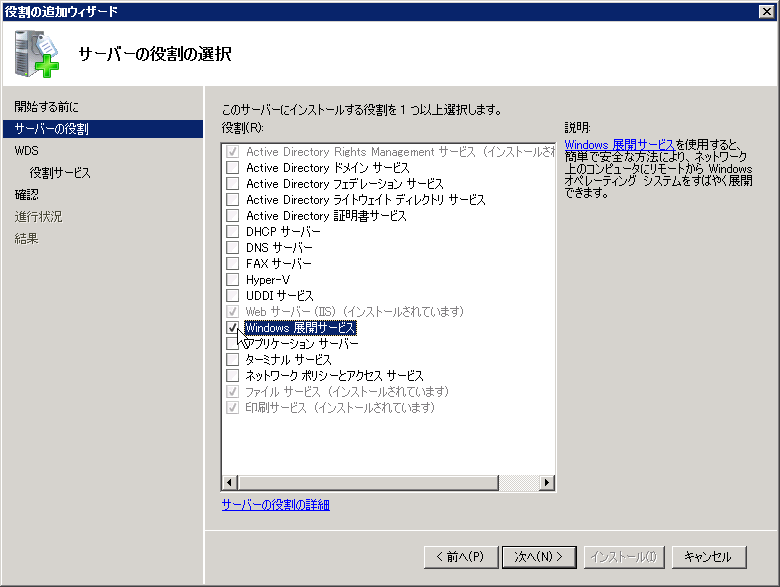
Task: Enable Active Directory ドメイン サービス checkbox
Action: pyautogui.click(x=233, y=168)
